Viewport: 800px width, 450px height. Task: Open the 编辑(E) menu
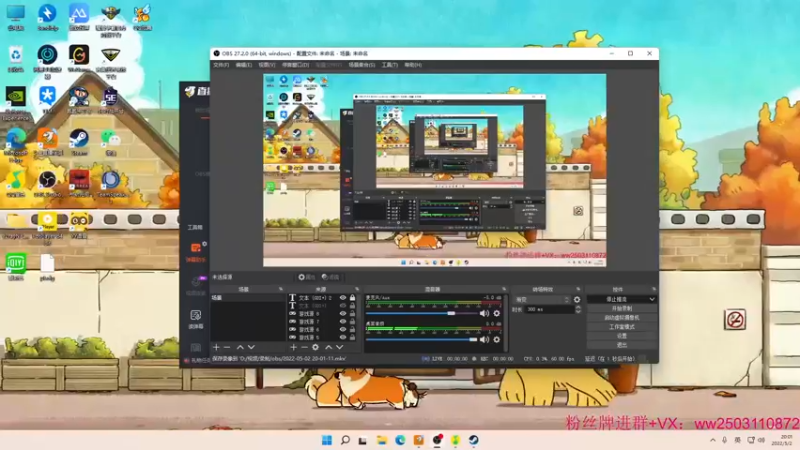point(243,65)
